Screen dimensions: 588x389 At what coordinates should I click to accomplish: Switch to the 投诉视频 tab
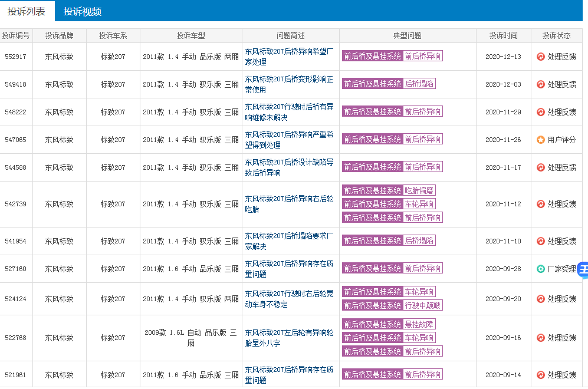point(82,12)
